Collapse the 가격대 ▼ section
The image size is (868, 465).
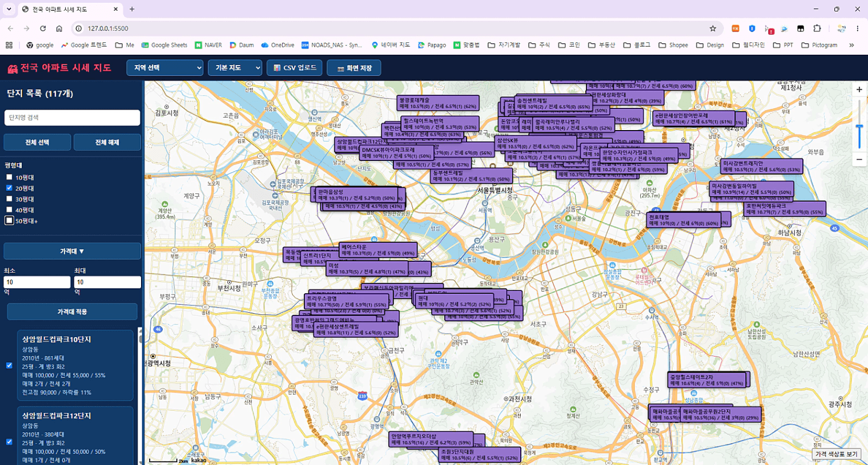coord(72,251)
